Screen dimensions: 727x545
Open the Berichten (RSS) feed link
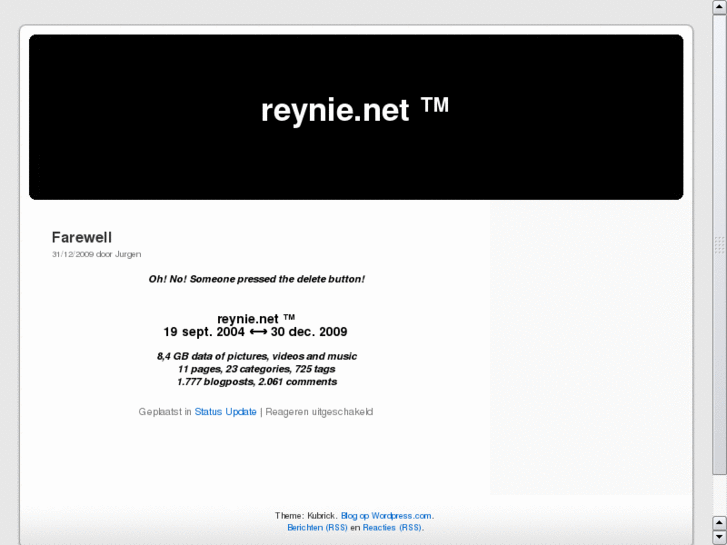point(317,527)
